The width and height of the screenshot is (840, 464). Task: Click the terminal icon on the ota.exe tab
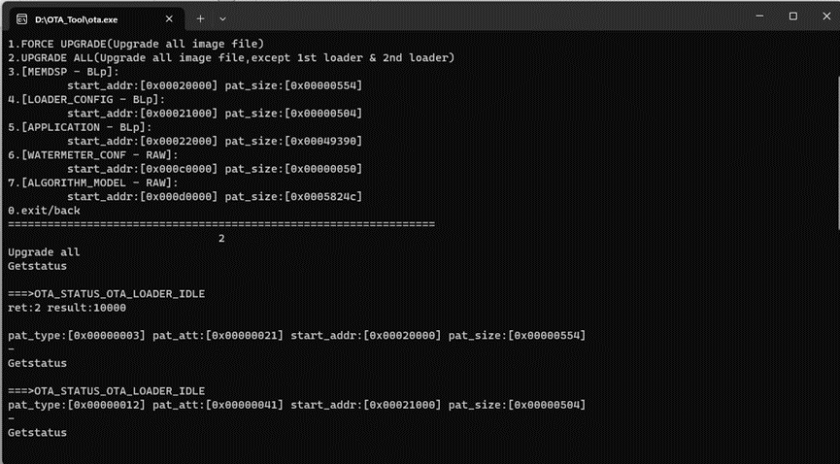coord(22,19)
